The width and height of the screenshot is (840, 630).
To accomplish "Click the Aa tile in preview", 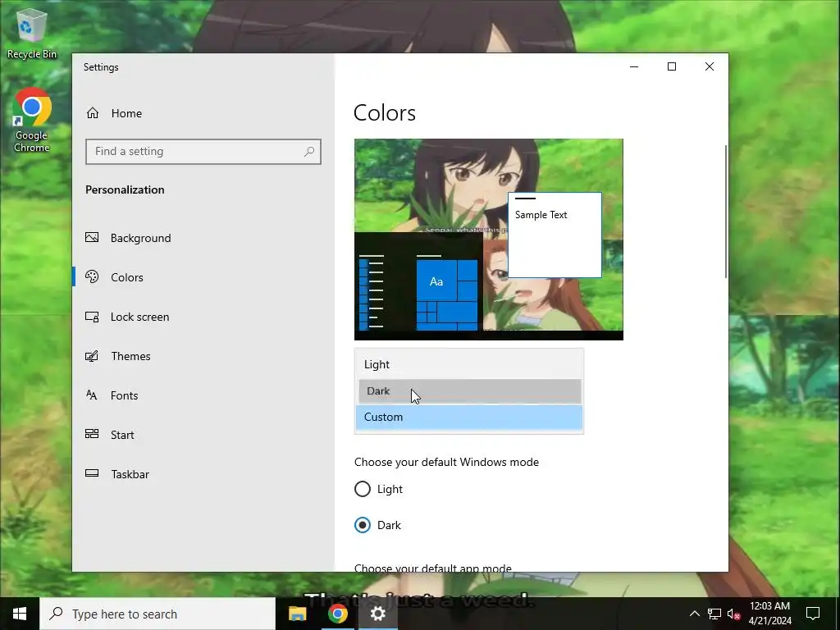I will pos(436,281).
